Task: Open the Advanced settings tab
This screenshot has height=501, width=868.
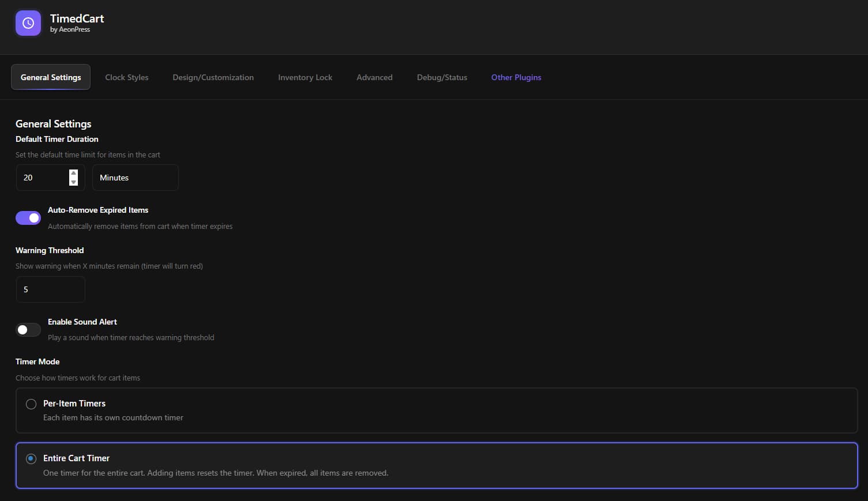Action: click(374, 77)
